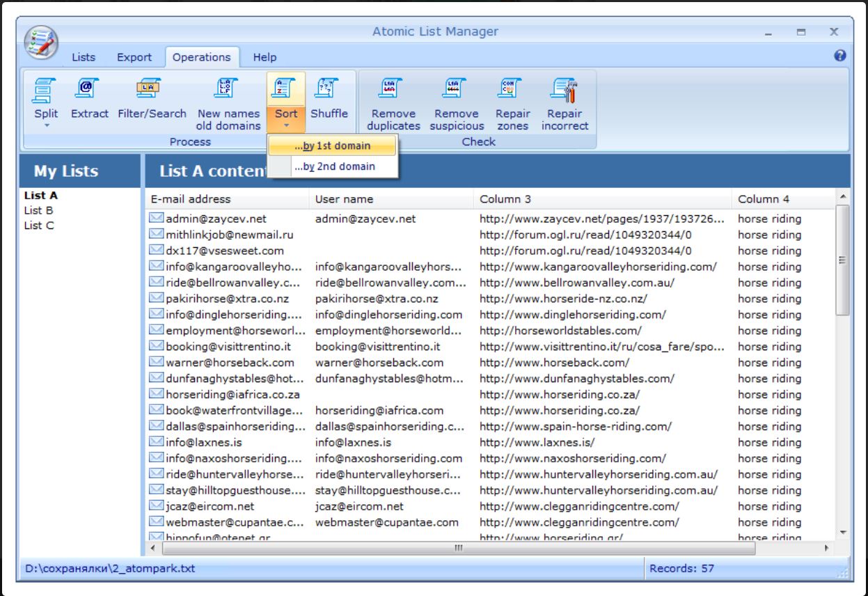The image size is (868, 596).
Task: Click the Records: 57 status entry
Action: (681, 568)
